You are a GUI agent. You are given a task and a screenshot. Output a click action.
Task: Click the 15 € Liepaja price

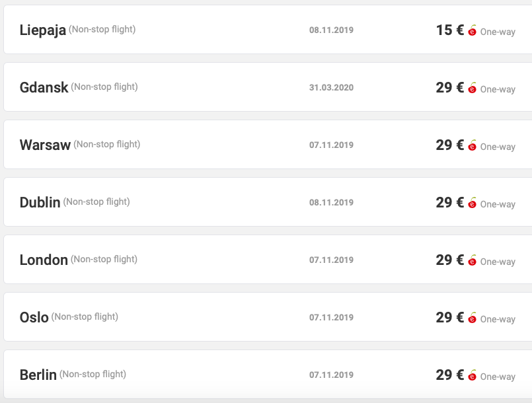pyautogui.click(x=450, y=30)
